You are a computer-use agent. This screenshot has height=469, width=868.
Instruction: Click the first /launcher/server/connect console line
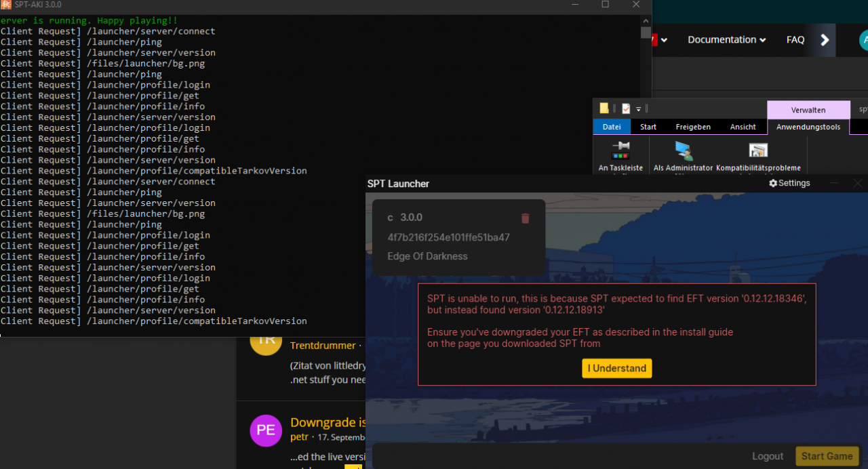click(x=108, y=31)
